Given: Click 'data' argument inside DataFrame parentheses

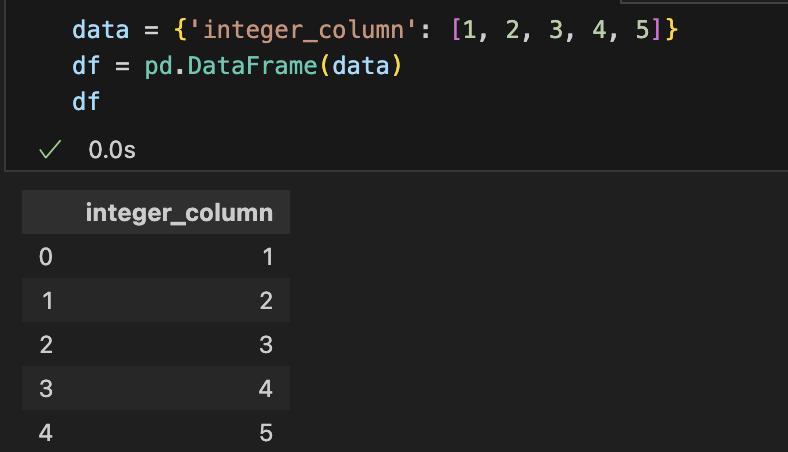Looking at the screenshot, I should [x=361, y=66].
